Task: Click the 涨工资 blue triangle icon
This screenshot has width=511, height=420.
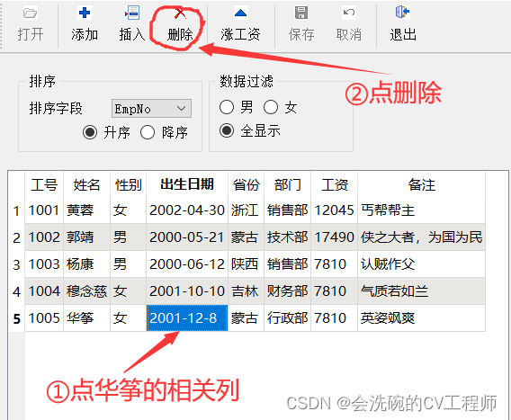Action: (240, 13)
